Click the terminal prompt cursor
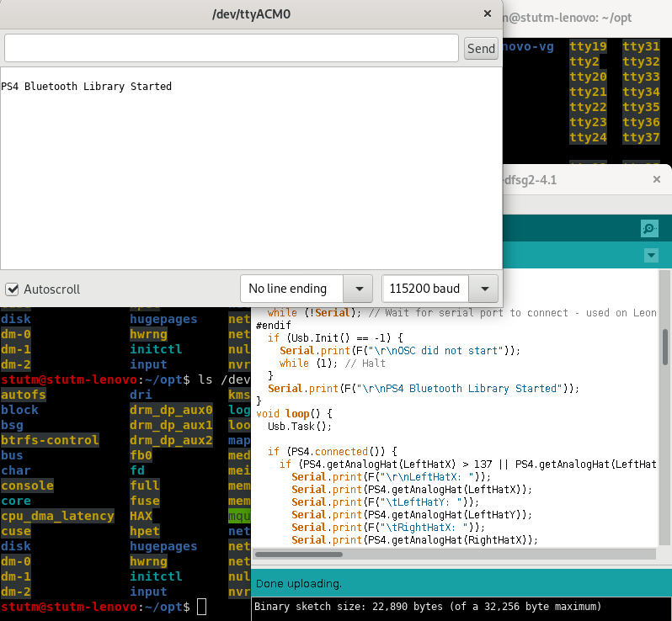Screen dimensions: 672x621 [x=201, y=607]
